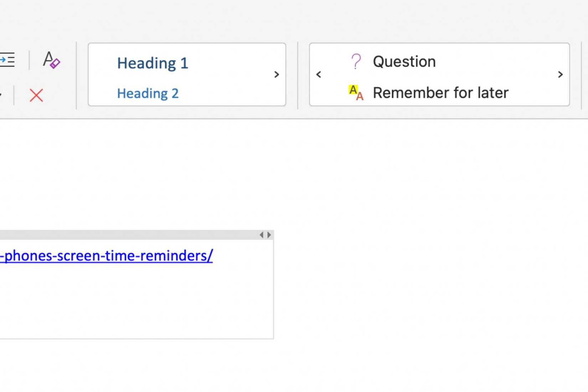
Task: Click the purple question mark tag icon
Action: (x=356, y=62)
